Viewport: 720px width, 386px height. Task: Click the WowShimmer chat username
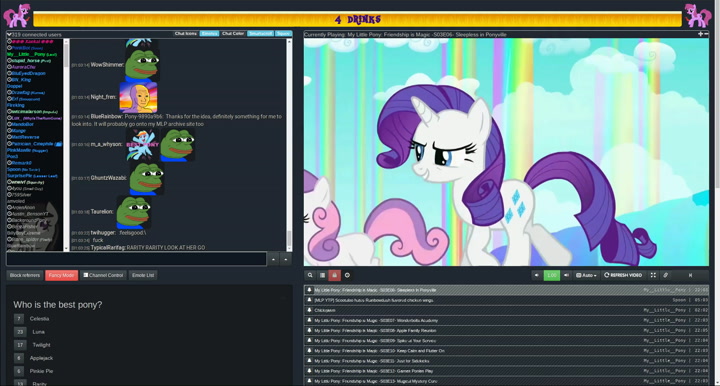[107, 65]
